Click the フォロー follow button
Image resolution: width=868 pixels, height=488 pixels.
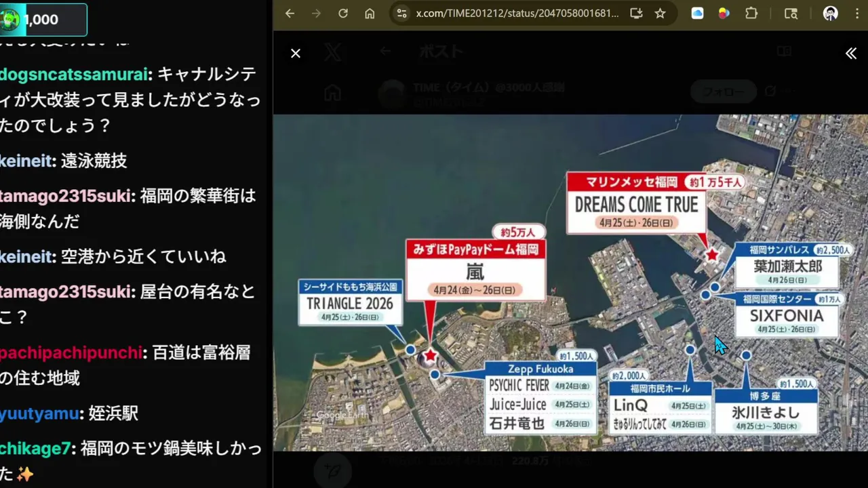(723, 91)
